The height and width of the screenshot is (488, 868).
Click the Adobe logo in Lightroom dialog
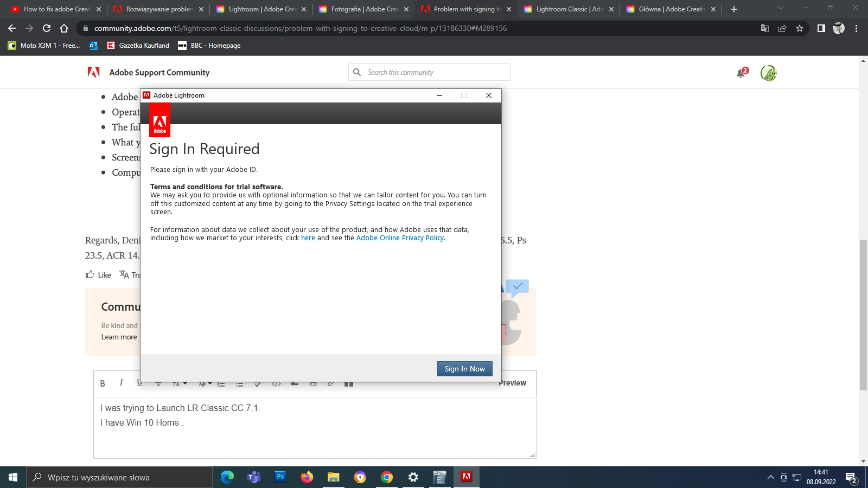pyautogui.click(x=159, y=120)
